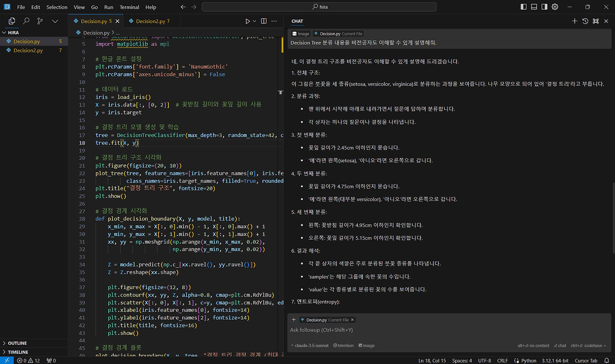Switch to the Decision2.py editor tab
Image resolution: width=615 pixels, height=364 pixels.
pos(149,21)
